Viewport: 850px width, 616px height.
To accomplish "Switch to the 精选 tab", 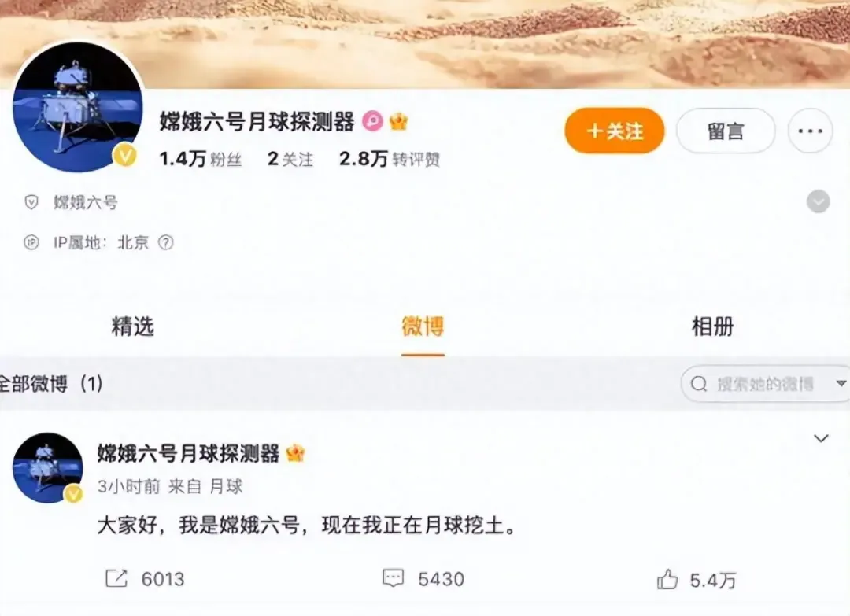I will coord(133,326).
